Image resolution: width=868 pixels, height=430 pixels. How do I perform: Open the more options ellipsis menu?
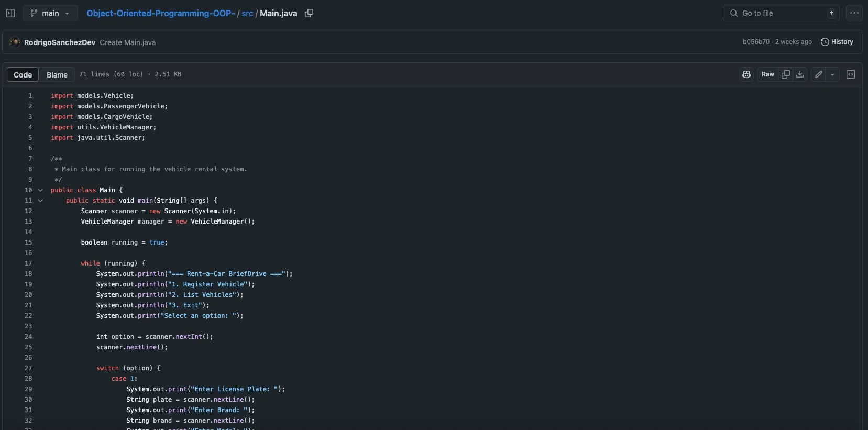click(854, 13)
